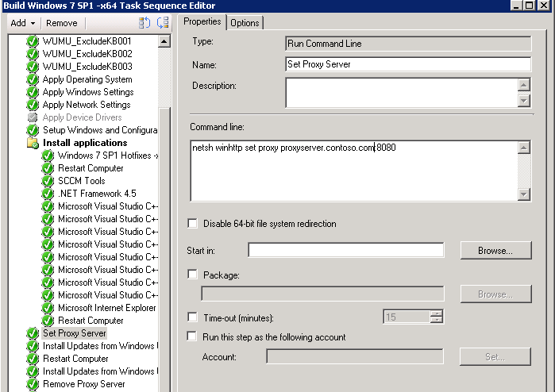Click green check icon beside SCCM Tools
Image resolution: width=555 pixels, height=392 pixels.
pyautogui.click(x=48, y=181)
